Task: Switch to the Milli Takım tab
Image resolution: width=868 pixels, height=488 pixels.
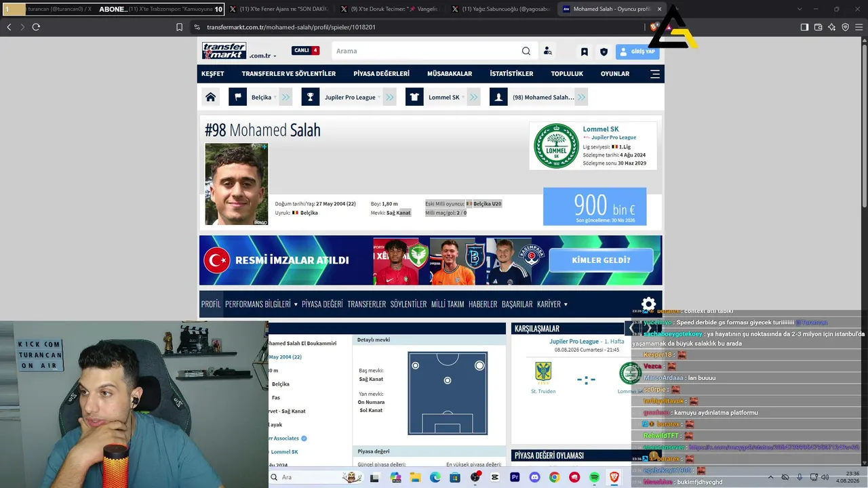Action: coord(448,304)
